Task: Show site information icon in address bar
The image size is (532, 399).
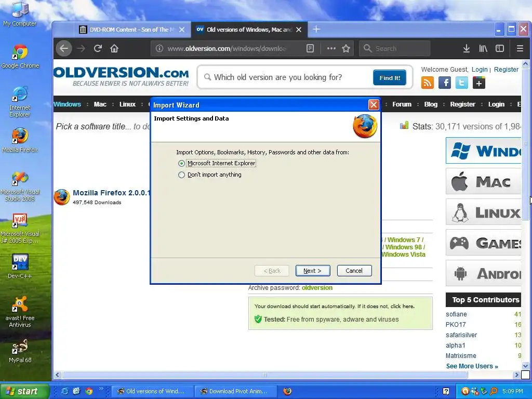Action: pyautogui.click(x=159, y=48)
